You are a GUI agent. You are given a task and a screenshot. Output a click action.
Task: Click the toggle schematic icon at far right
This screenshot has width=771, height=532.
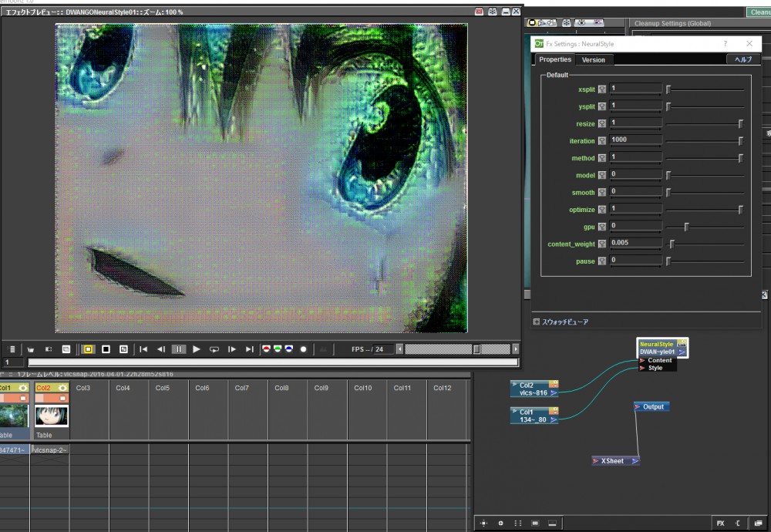758,524
